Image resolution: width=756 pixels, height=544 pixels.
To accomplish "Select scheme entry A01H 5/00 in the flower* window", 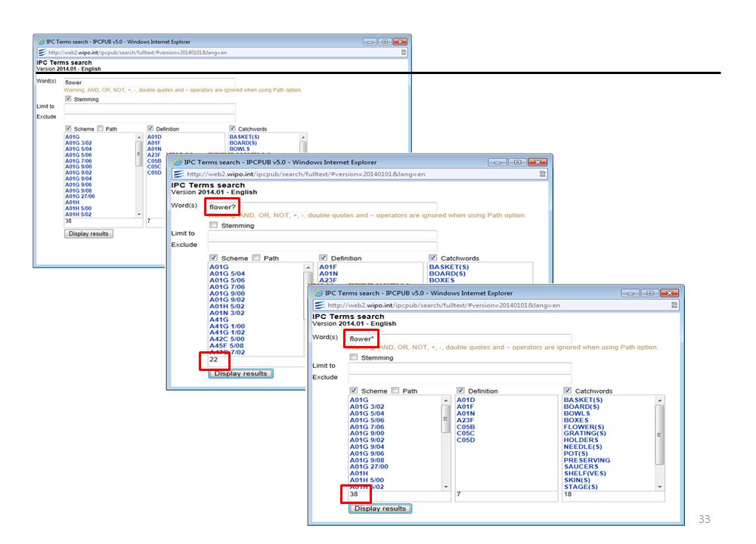I will point(367,480).
